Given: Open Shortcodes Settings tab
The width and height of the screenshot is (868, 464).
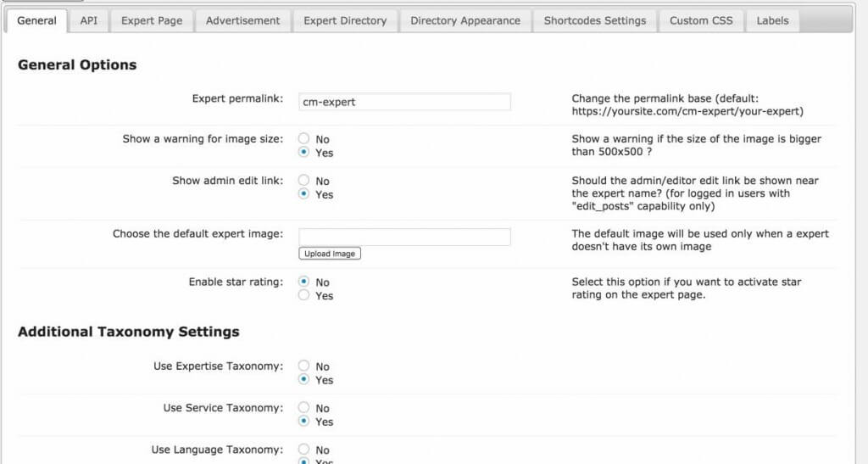Looking at the screenshot, I should coord(594,20).
